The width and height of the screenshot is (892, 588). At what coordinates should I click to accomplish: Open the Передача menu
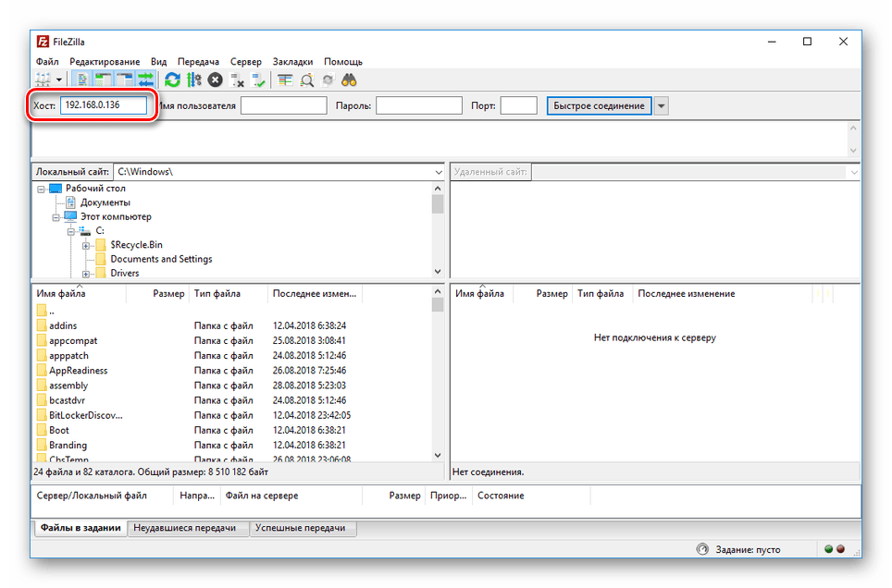(198, 61)
